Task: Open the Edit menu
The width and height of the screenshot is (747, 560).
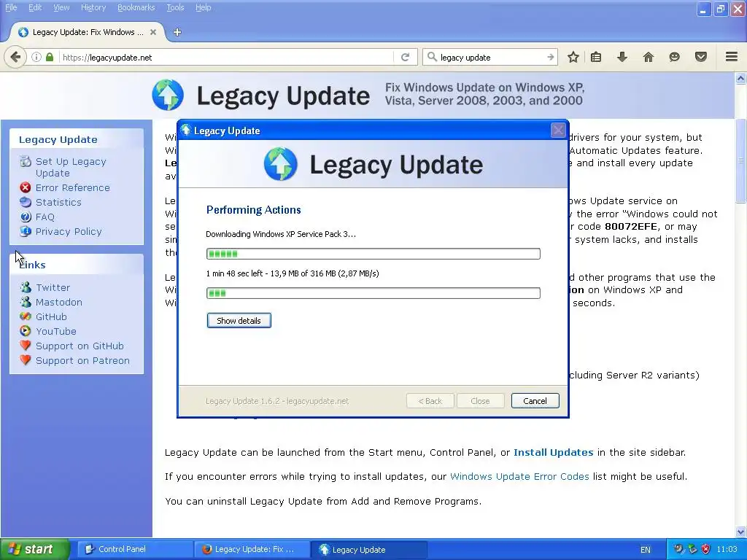Action: 35,7
